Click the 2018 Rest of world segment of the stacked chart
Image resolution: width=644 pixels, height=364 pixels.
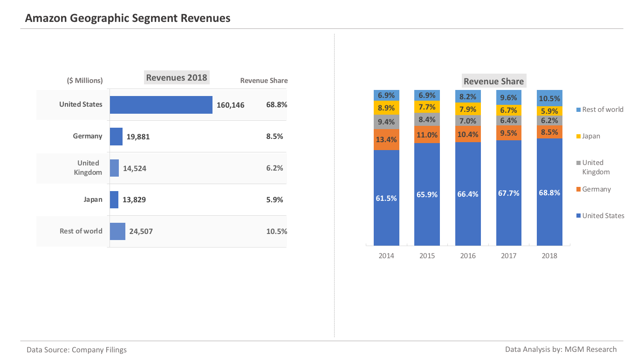coord(549,98)
